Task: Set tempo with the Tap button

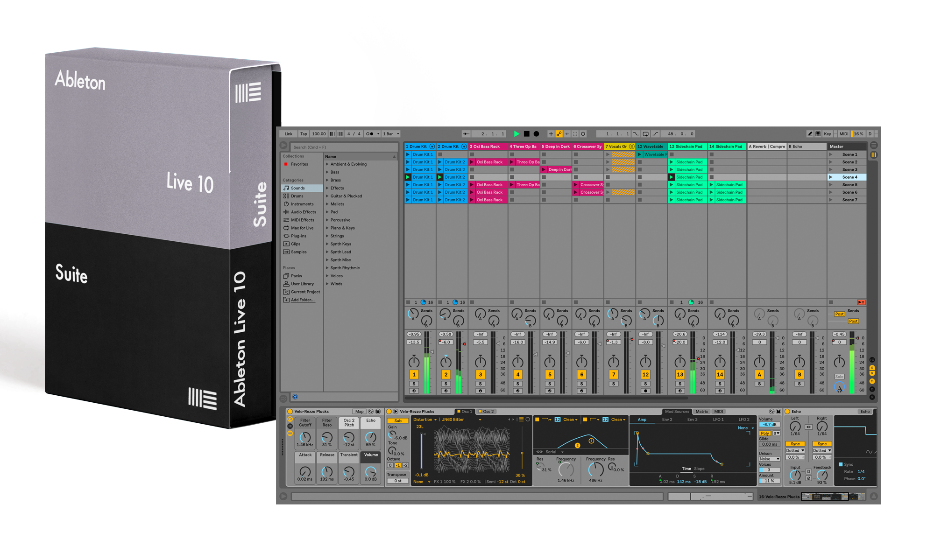Action: click(x=304, y=134)
